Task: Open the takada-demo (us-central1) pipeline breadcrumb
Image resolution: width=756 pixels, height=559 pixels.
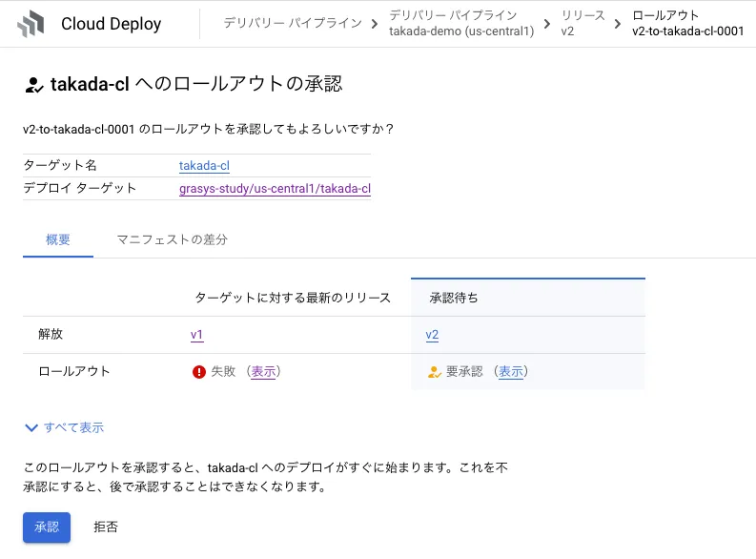Action: (x=461, y=23)
